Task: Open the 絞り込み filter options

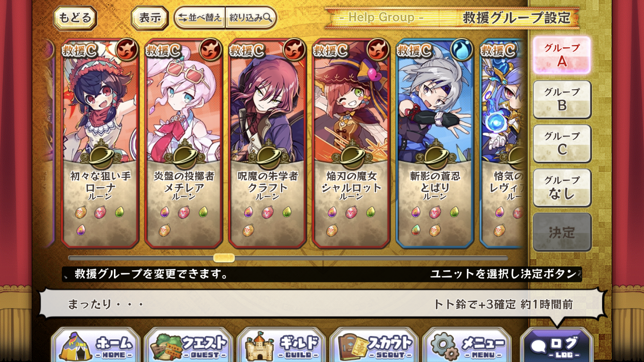Action: 251,18
